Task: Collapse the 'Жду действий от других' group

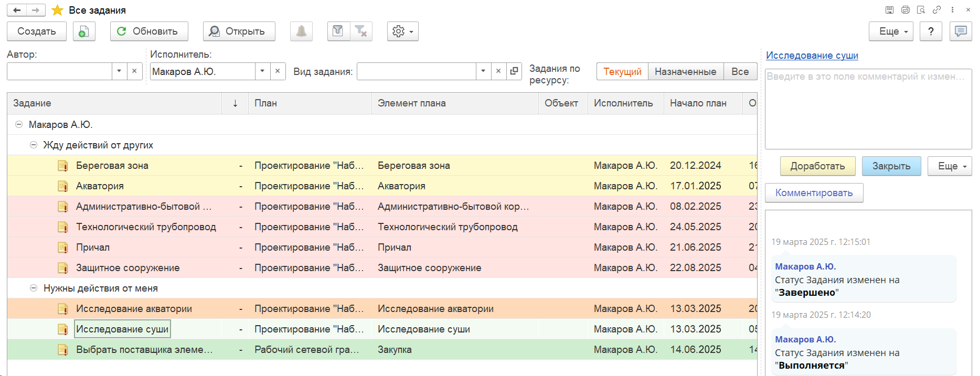Action: (34, 145)
